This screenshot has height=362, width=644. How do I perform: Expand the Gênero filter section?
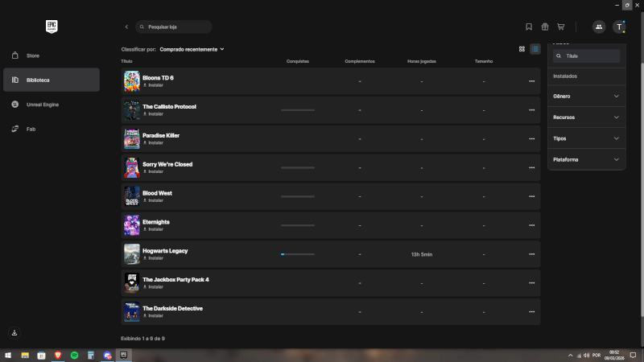[x=586, y=97]
